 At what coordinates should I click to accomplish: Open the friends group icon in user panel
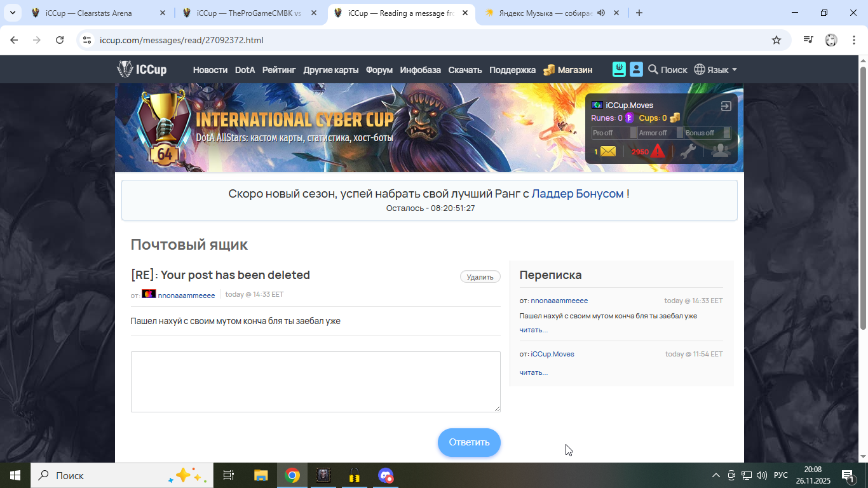pos(721,151)
